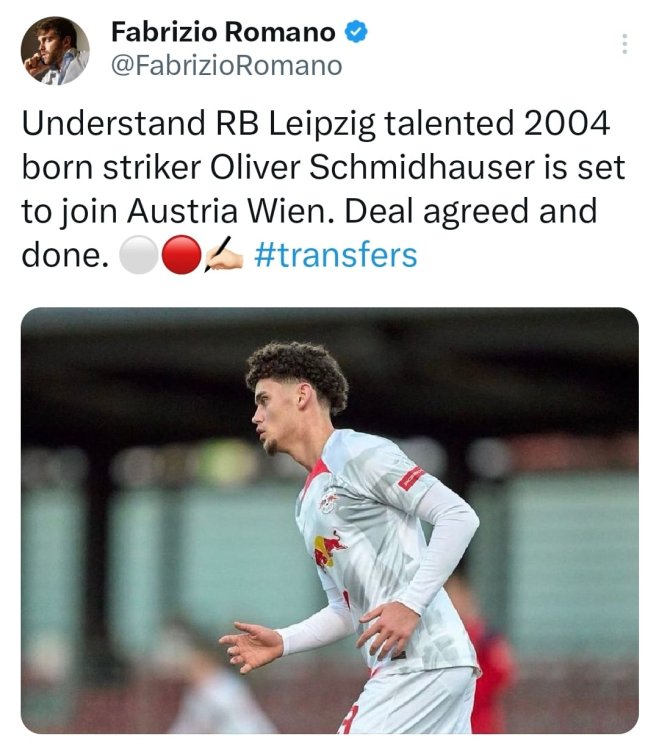Open the attached player photo
This screenshot has width=659, height=750.
[329, 520]
